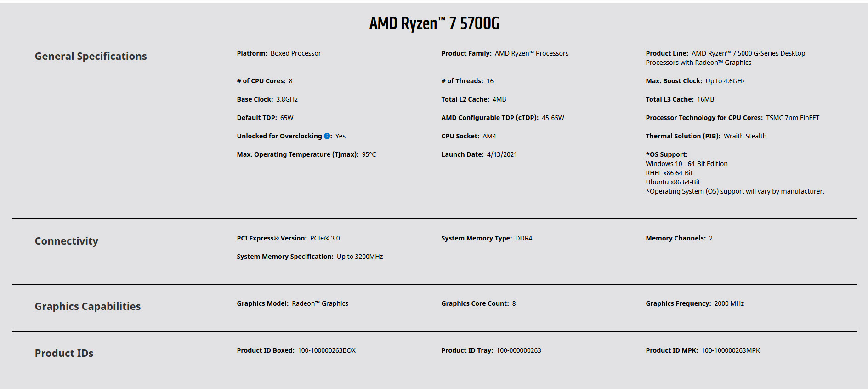868x389 pixels.
Task: Click the Windows 10 - 64-Bit Edition line
Action: click(x=686, y=164)
